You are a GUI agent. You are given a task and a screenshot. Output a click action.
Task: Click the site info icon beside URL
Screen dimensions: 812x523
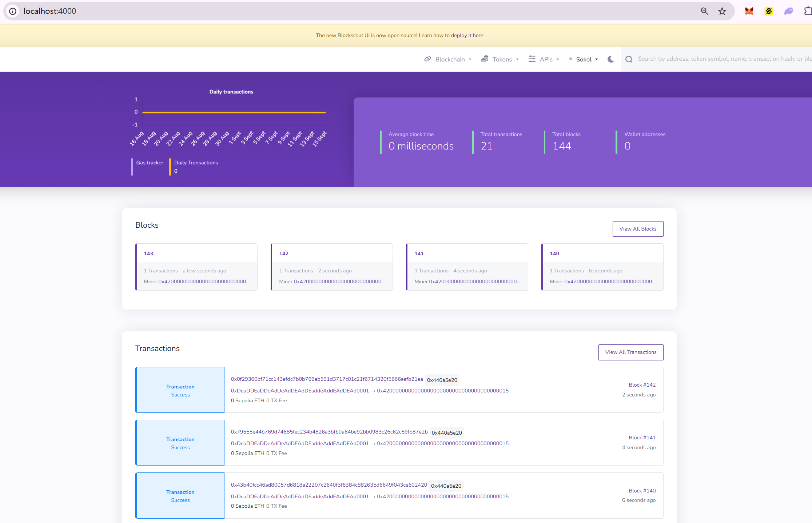click(x=13, y=11)
